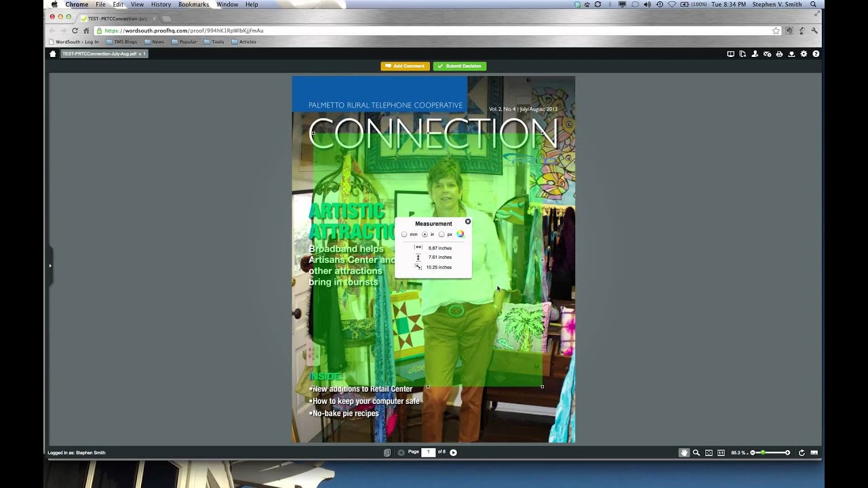Open the Window menu
This screenshot has height=488, width=868.
pyautogui.click(x=227, y=5)
